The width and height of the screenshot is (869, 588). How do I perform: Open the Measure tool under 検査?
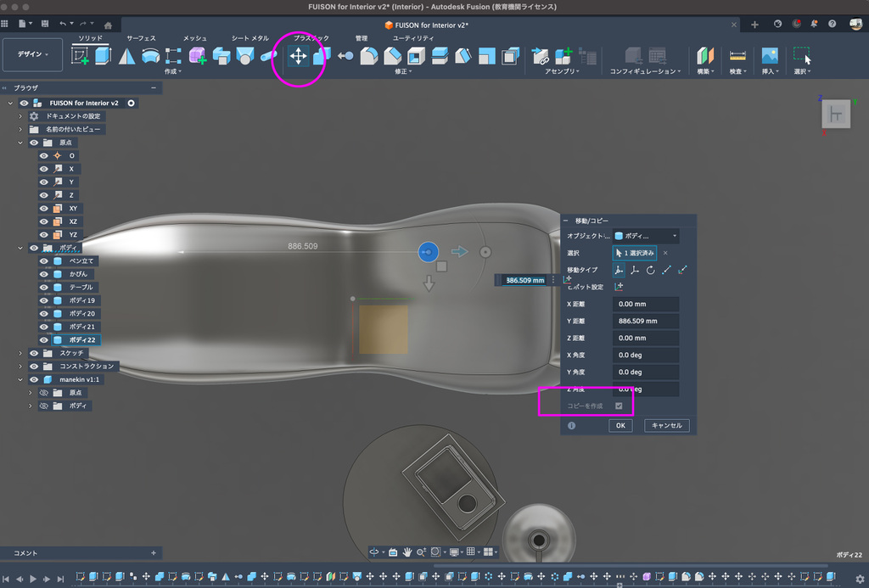point(737,56)
